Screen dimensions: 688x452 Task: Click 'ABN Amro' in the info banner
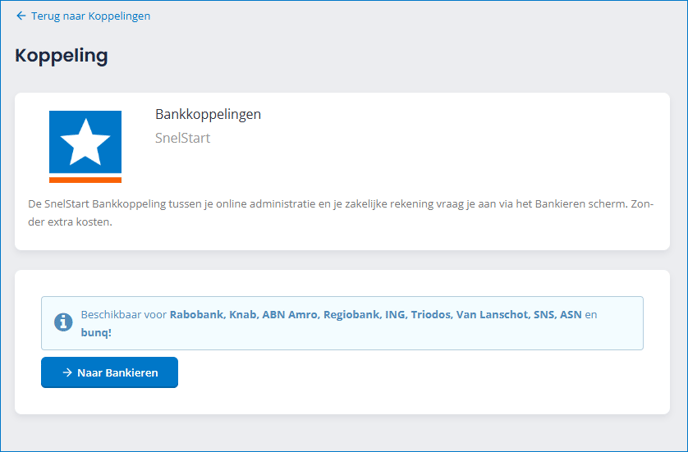(289, 314)
